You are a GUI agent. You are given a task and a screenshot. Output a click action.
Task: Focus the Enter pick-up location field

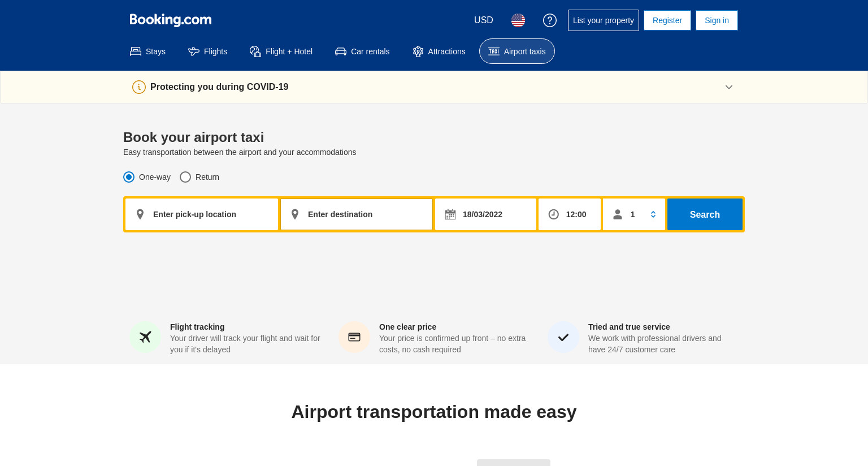tap(202, 214)
